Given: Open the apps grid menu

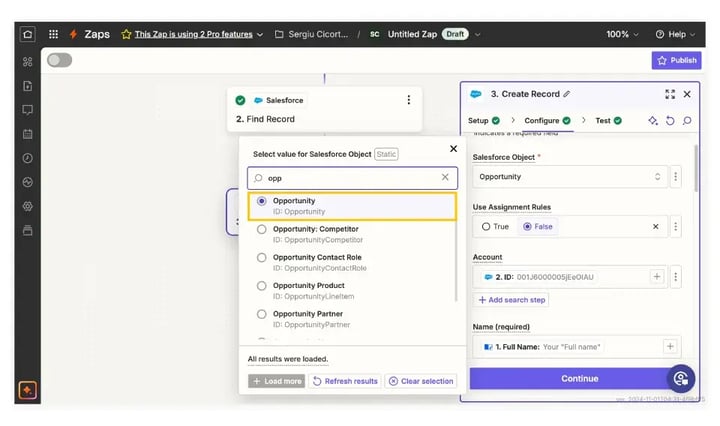Looking at the screenshot, I should pyautogui.click(x=53, y=34).
